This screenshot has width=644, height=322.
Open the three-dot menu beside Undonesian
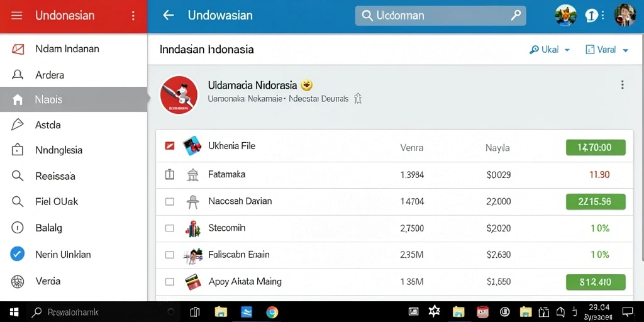point(133,16)
